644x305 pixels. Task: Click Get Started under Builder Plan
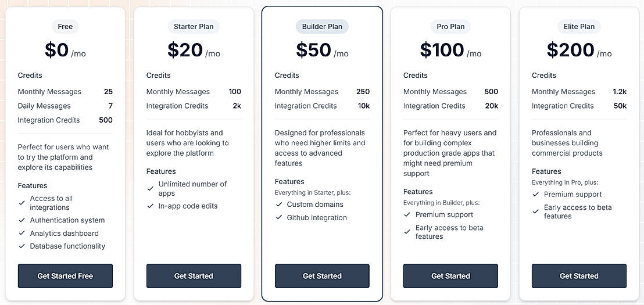click(x=322, y=276)
